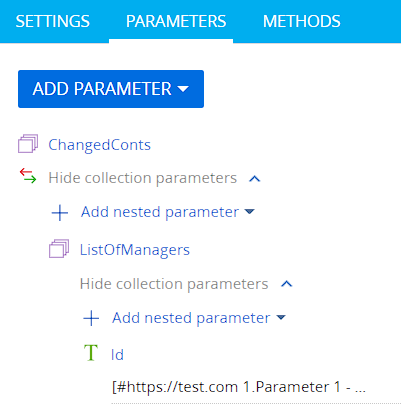Image resolution: width=401 pixels, height=414 pixels.
Task: Open the ADD PARAMETER dropdown arrow
Action: [x=183, y=89]
